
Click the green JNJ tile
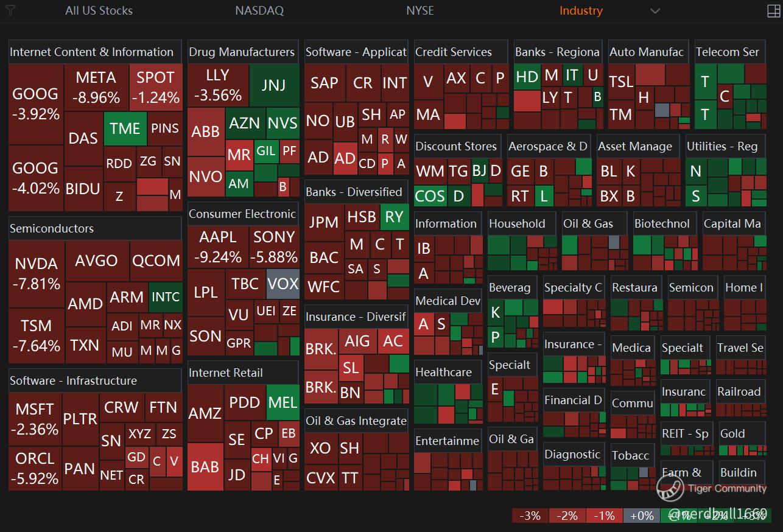(274, 85)
